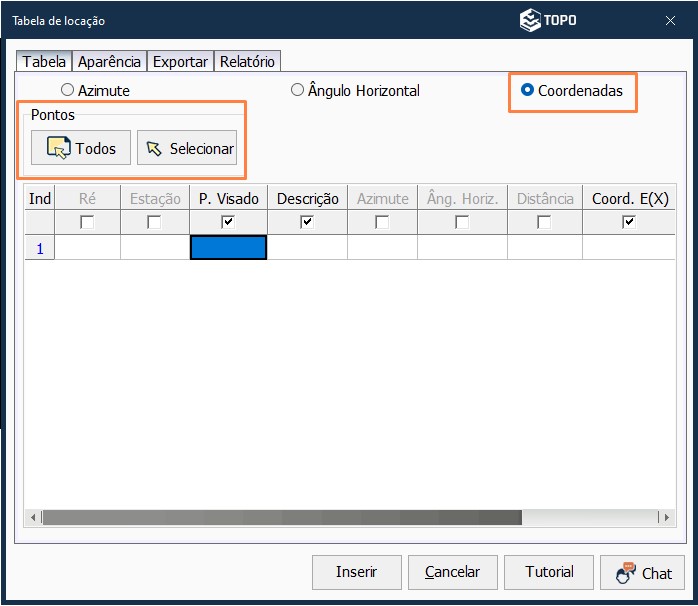Viewport: 698px width, 606px height.
Task: Click the Ind column header
Action: tap(40, 198)
